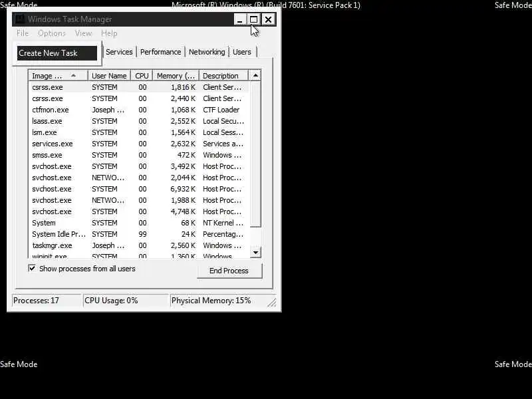This screenshot has width=532, height=399.
Task: Sort by CPU column header
Action: 142,76
